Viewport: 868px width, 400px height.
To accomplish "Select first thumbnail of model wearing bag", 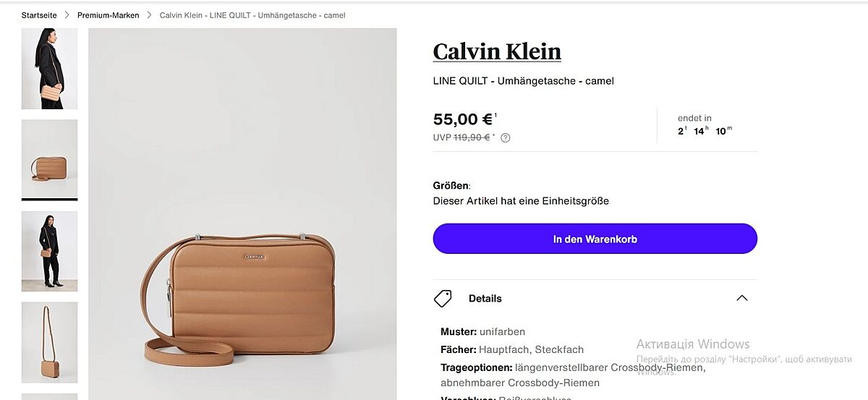I will [x=49, y=69].
